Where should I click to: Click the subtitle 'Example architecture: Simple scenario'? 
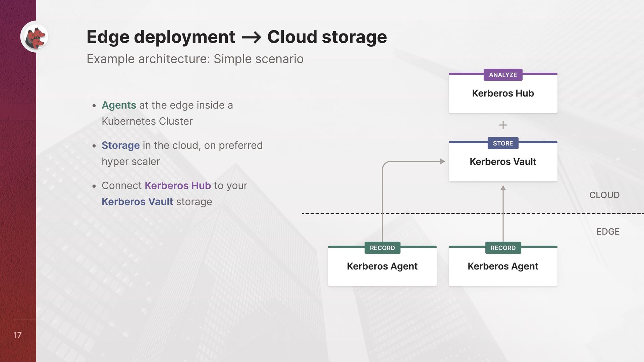pos(195,59)
